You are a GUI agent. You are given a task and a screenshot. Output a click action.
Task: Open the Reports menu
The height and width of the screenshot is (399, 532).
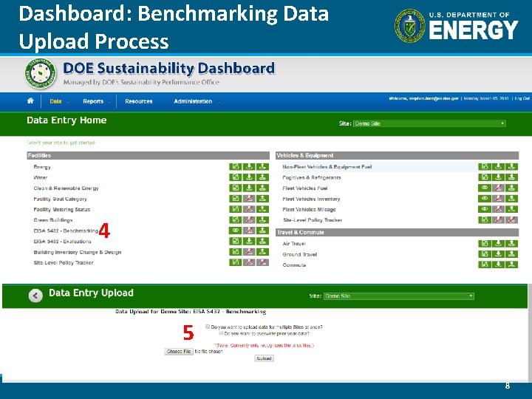(93, 101)
